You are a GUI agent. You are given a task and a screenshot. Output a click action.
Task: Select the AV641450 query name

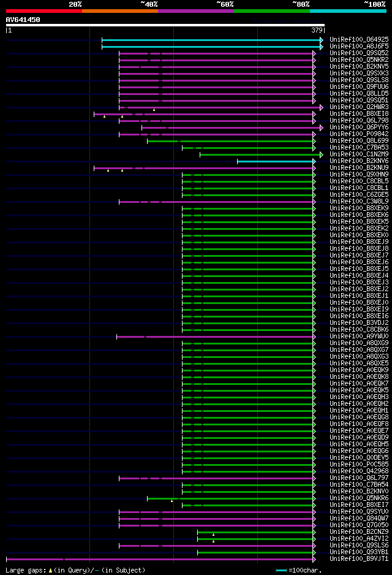pyautogui.click(x=23, y=20)
